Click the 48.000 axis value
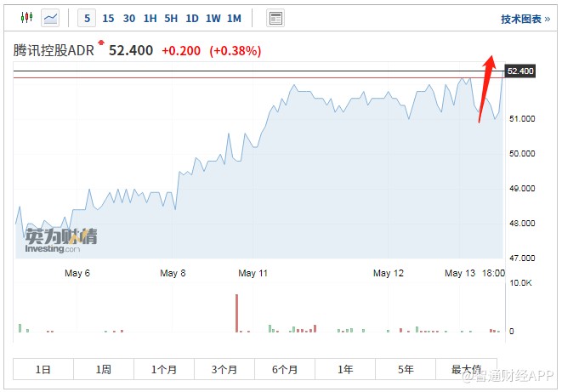The width and height of the screenshot is (562, 392). (x=522, y=224)
